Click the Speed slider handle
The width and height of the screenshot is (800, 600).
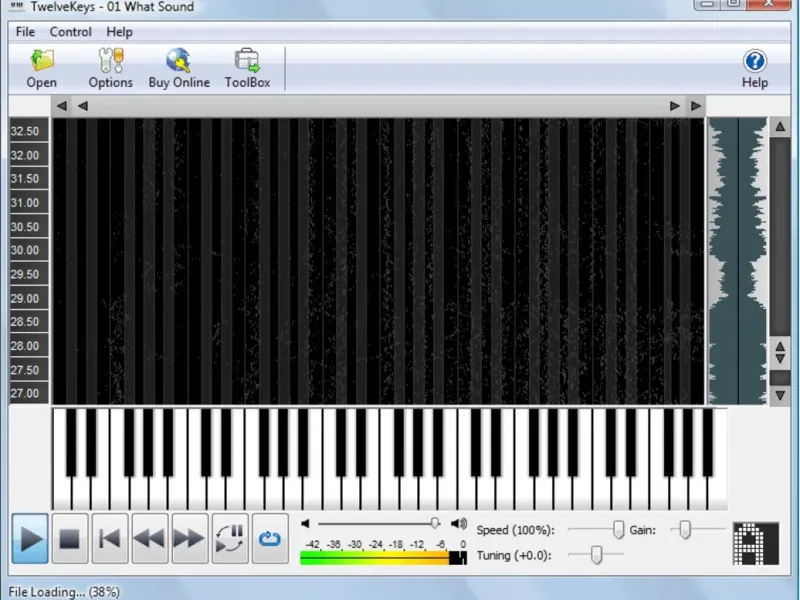[x=618, y=530]
